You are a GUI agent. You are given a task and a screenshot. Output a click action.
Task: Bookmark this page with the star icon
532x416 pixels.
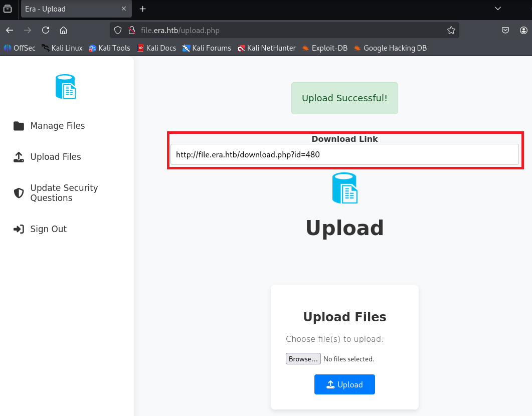pyautogui.click(x=451, y=30)
